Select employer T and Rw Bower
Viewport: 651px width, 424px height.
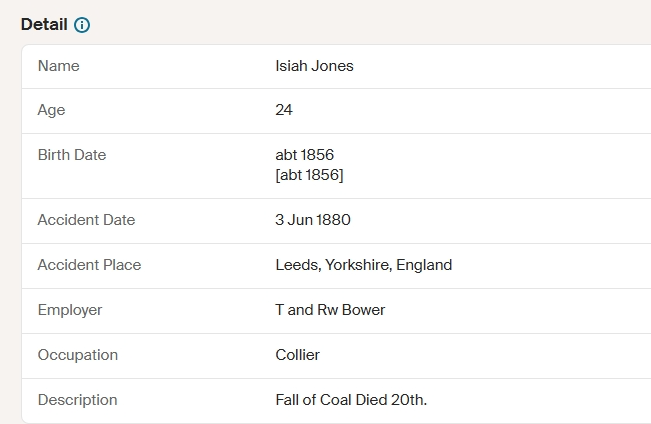(330, 310)
